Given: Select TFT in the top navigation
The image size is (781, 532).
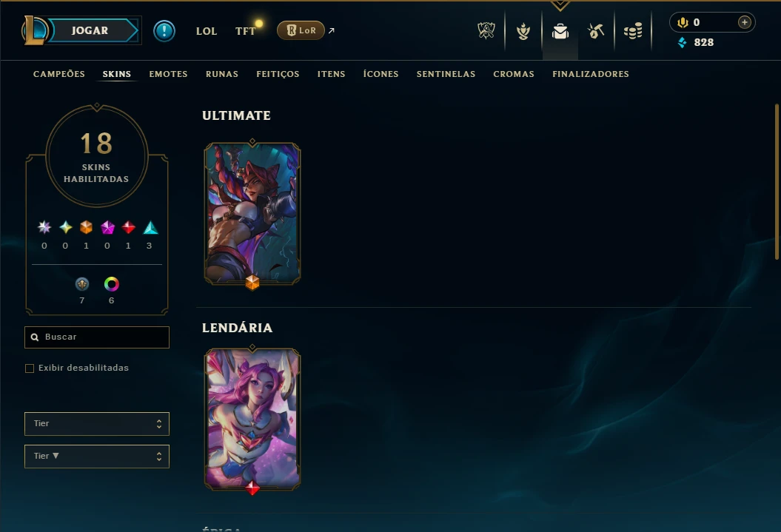Looking at the screenshot, I should pos(245,31).
